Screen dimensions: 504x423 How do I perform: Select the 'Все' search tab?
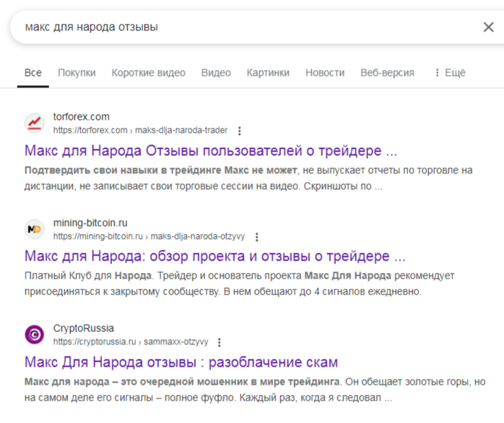(33, 73)
